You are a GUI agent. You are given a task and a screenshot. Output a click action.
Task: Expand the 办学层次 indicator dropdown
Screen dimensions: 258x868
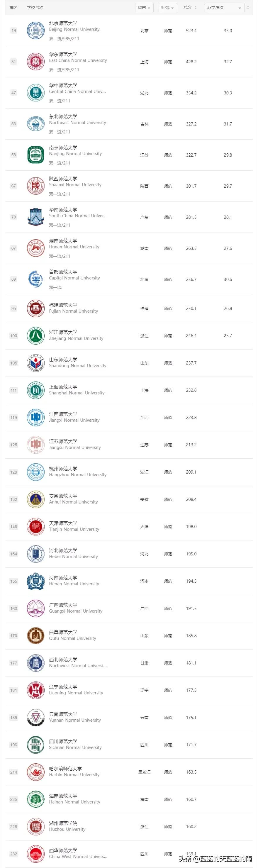pos(224,8)
